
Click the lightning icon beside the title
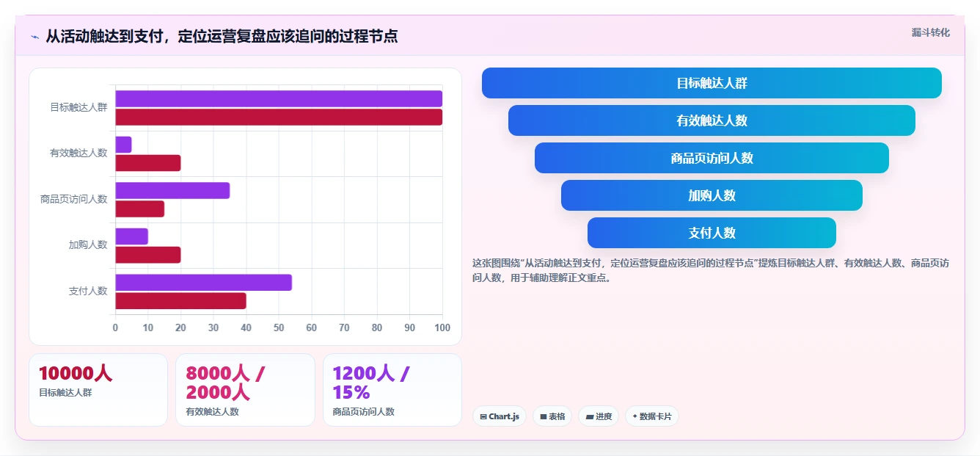point(34,36)
